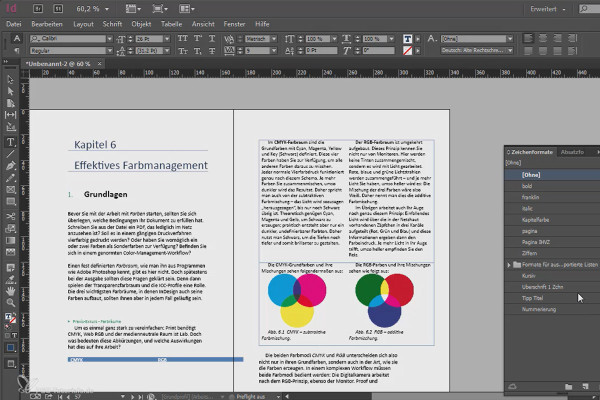Switch to Character formatting controls (A)
The width and height of the screenshot is (600, 400).
16,38
